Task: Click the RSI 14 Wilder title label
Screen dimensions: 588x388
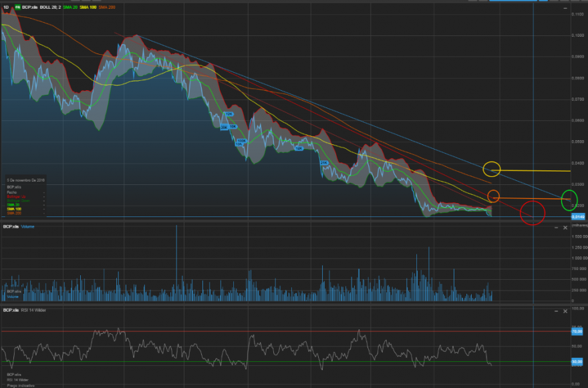Action: pyautogui.click(x=33, y=310)
